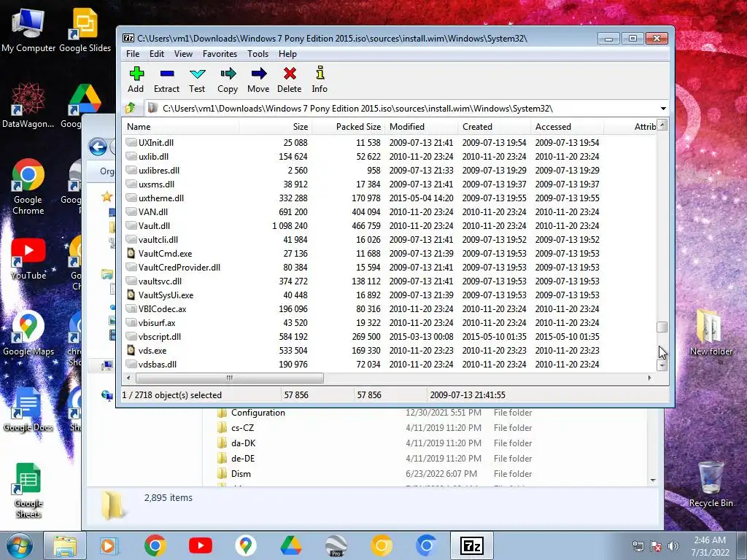
Task: Open the File menu
Action: (x=133, y=54)
